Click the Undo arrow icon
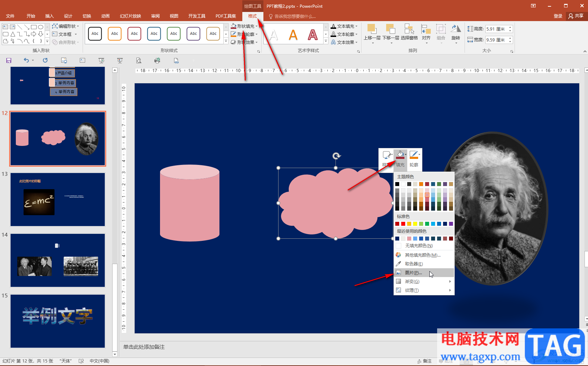Image resolution: width=588 pixels, height=366 pixels. click(x=26, y=60)
